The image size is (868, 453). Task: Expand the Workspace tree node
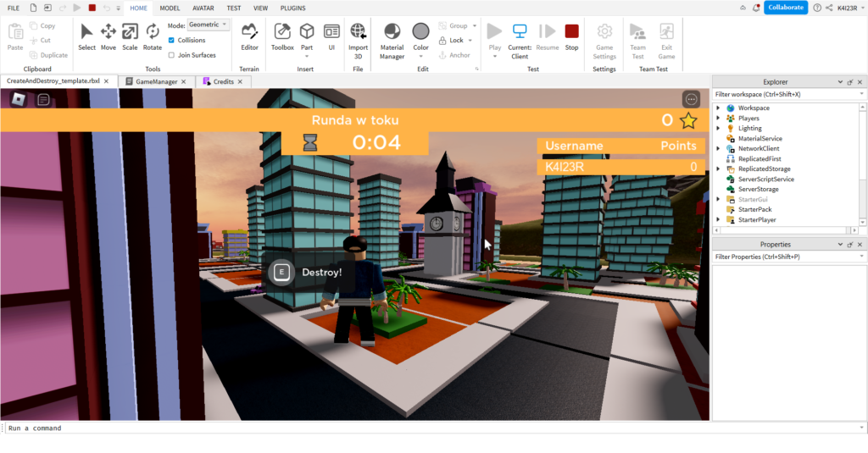[719, 108]
